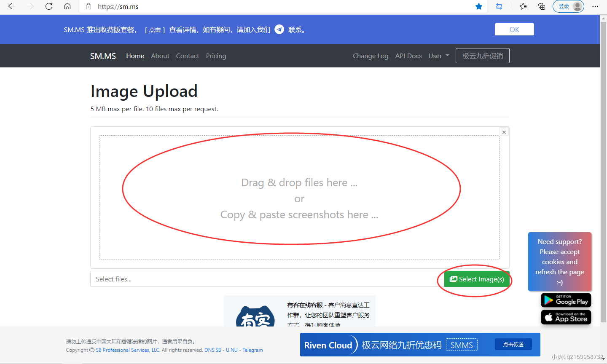Open the Telegram icon in the banner

pos(279,29)
